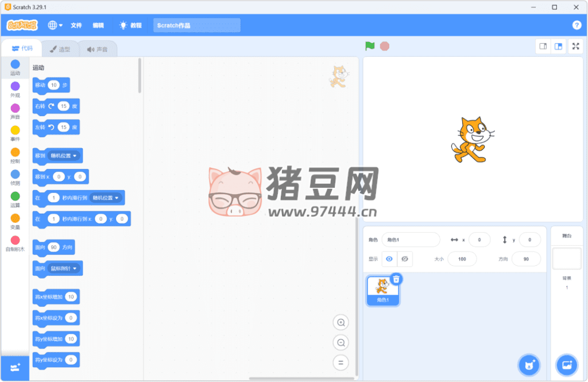Show the sprite using the eye icon
Screen dimensions: 588x382
[389, 259]
